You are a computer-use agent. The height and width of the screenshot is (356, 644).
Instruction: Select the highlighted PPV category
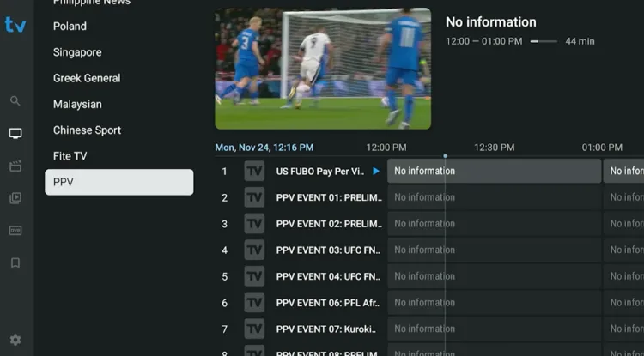click(x=119, y=182)
